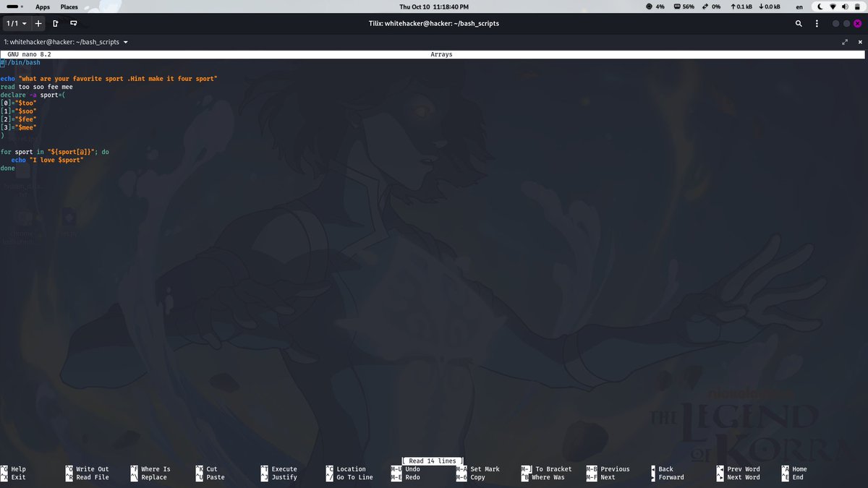Click the Tilix window title text
Image resolution: width=868 pixels, height=488 pixels.
[x=434, y=23]
